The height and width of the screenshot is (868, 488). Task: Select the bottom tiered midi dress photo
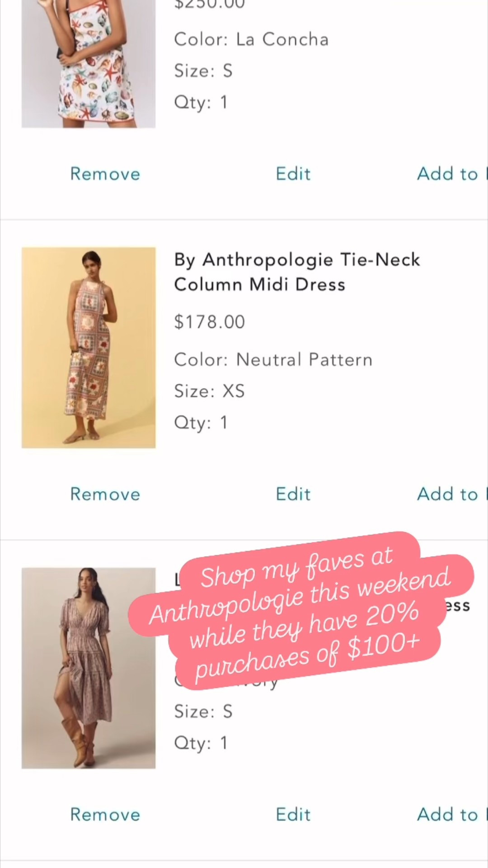point(88,667)
